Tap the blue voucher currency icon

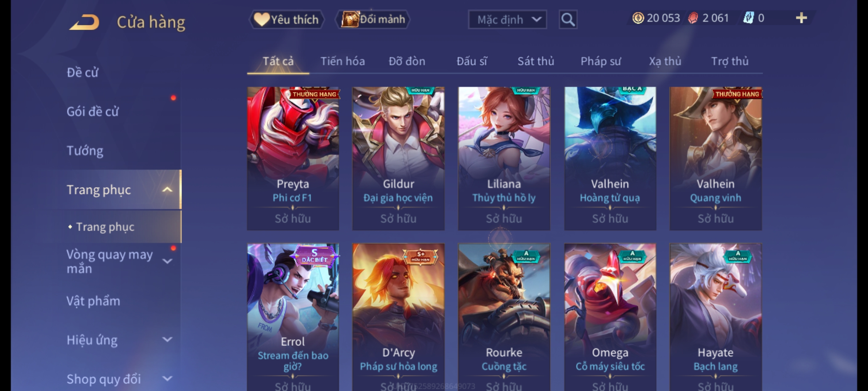pyautogui.click(x=748, y=18)
